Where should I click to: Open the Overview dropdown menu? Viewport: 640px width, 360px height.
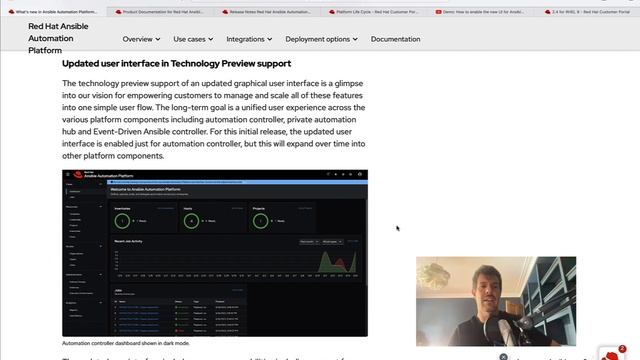coord(141,39)
